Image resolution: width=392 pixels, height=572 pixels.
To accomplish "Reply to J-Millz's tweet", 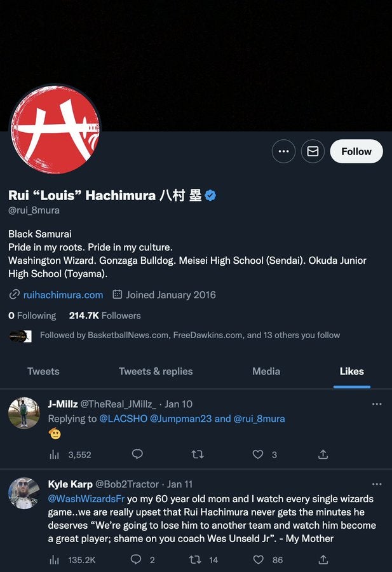I will 137,454.
